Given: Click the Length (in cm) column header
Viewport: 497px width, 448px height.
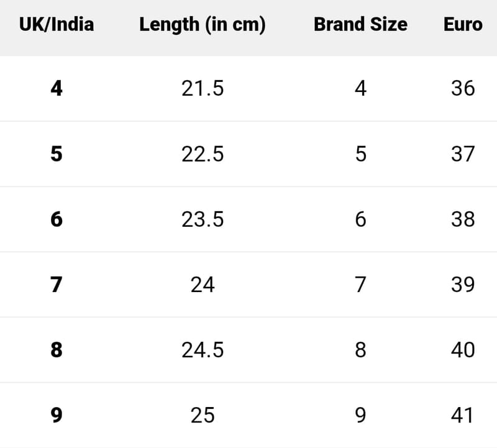Looking at the screenshot, I should tap(203, 25).
